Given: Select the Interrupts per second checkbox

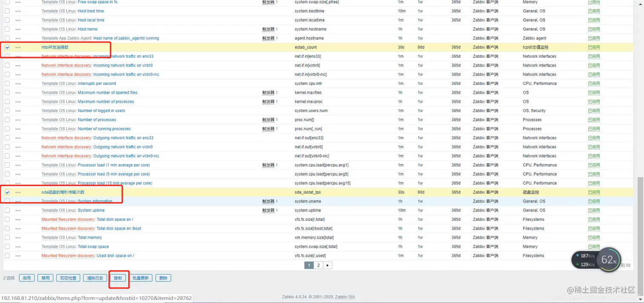Looking at the screenshot, I should point(7,84).
